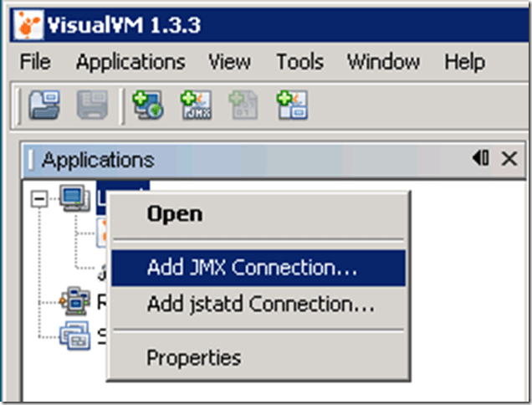Choose Open from the context menu
Viewport: 532px width, 405px height.
pos(175,214)
